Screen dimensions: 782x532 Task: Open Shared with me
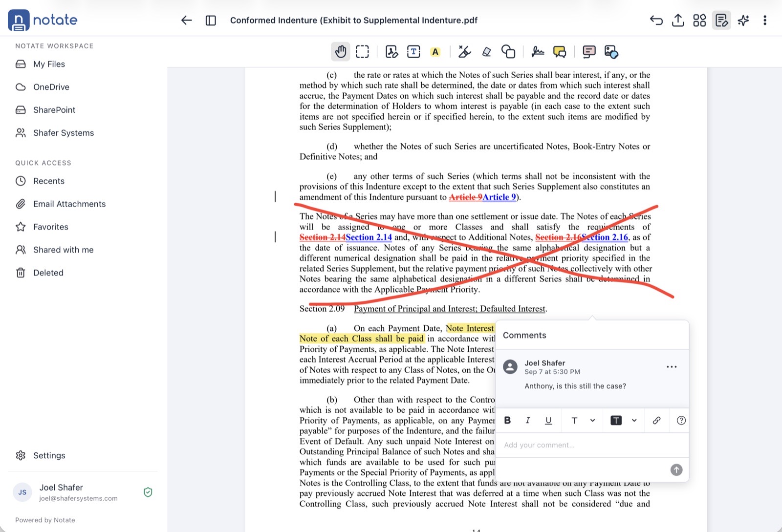tap(63, 250)
